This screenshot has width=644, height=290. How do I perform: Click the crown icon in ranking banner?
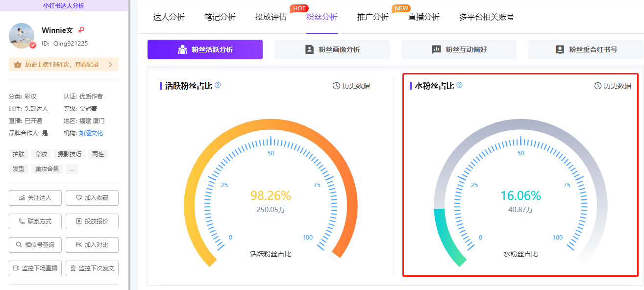pyautogui.click(x=18, y=64)
